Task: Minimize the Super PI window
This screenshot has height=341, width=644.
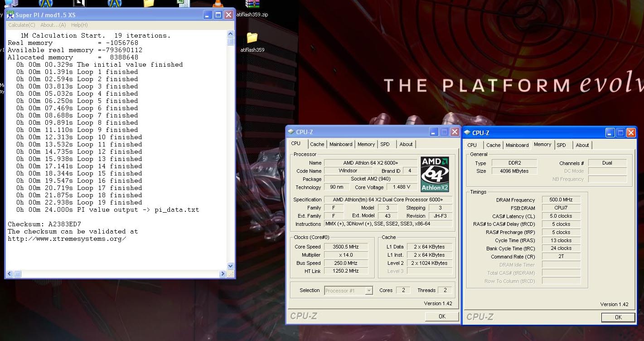Action: coord(208,15)
